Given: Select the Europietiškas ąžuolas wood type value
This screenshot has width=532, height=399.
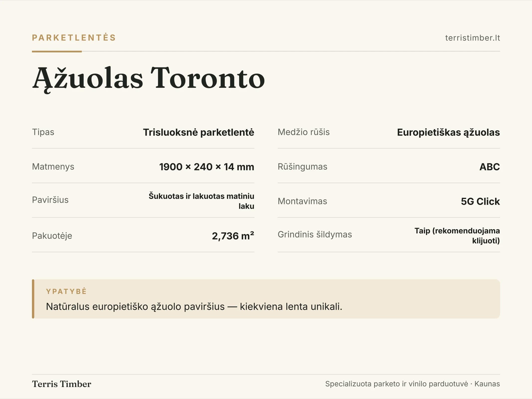Looking at the screenshot, I should (x=448, y=132).
